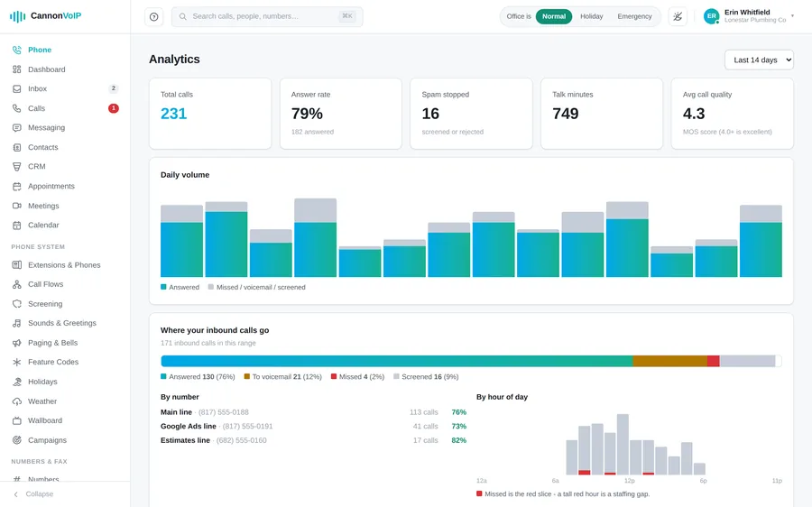Click the red Missed bar segment
Screen dimensions: 812x507
(713, 361)
